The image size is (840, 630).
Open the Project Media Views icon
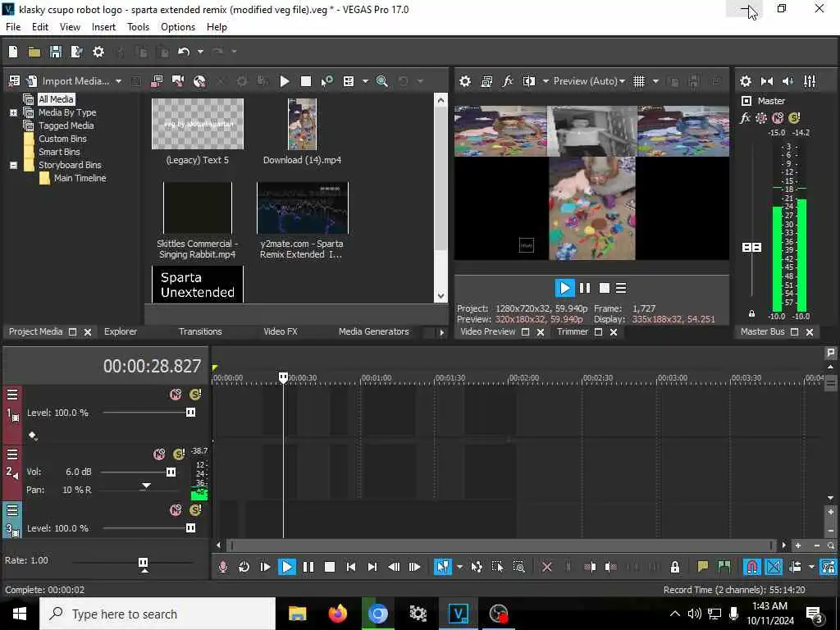[349, 81]
